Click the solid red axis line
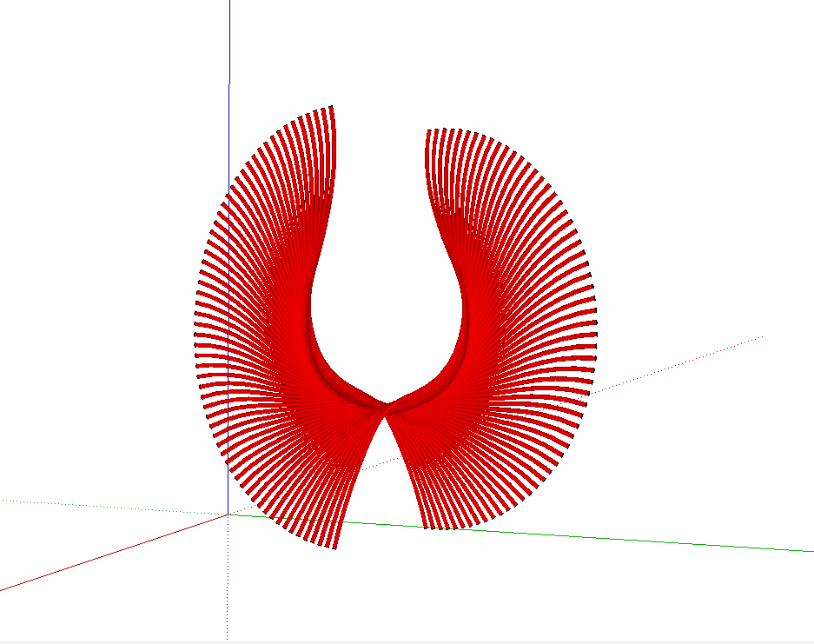814x644 pixels. pyautogui.click(x=114, y=553)
